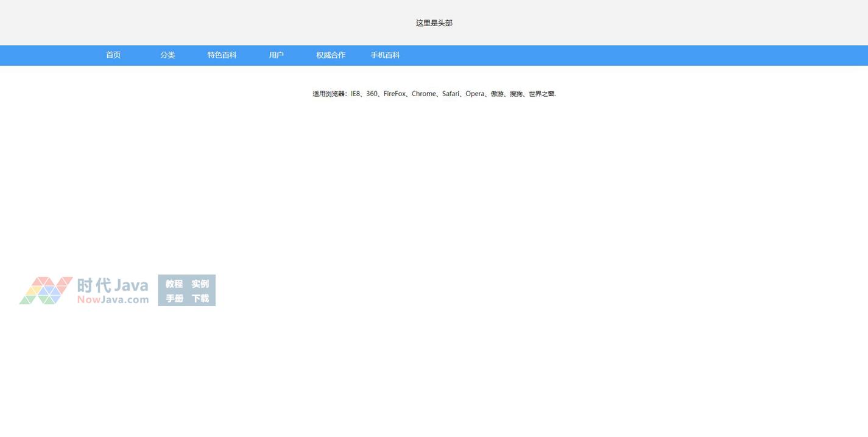The height and width of the screenshot is (437, 868).
Task: Click the word FireFox in browser list
Action: point(394,94)
